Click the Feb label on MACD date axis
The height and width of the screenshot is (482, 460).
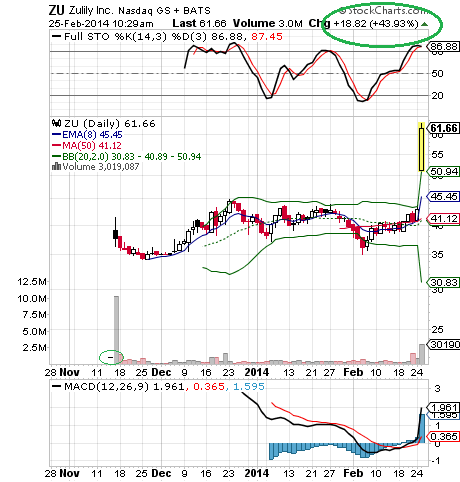[x=353, y=473]
